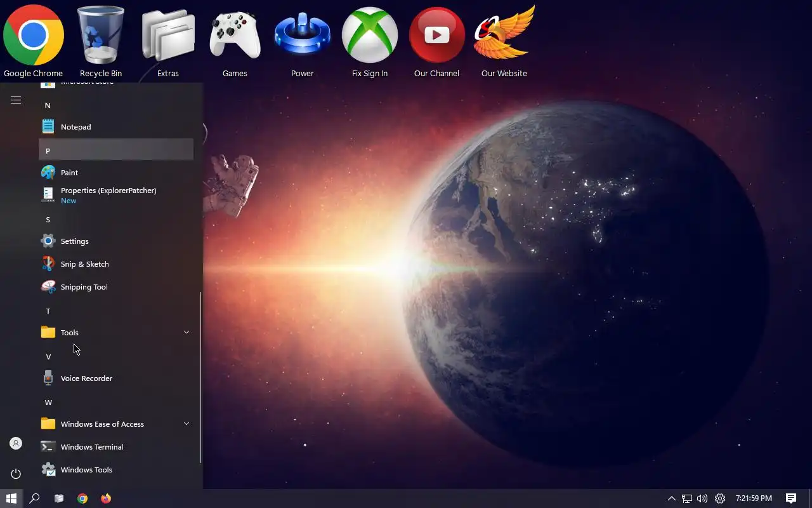Open the Fix Sign In Xbox icon
This screenshot has width=812, height=508.
[370, 42]
